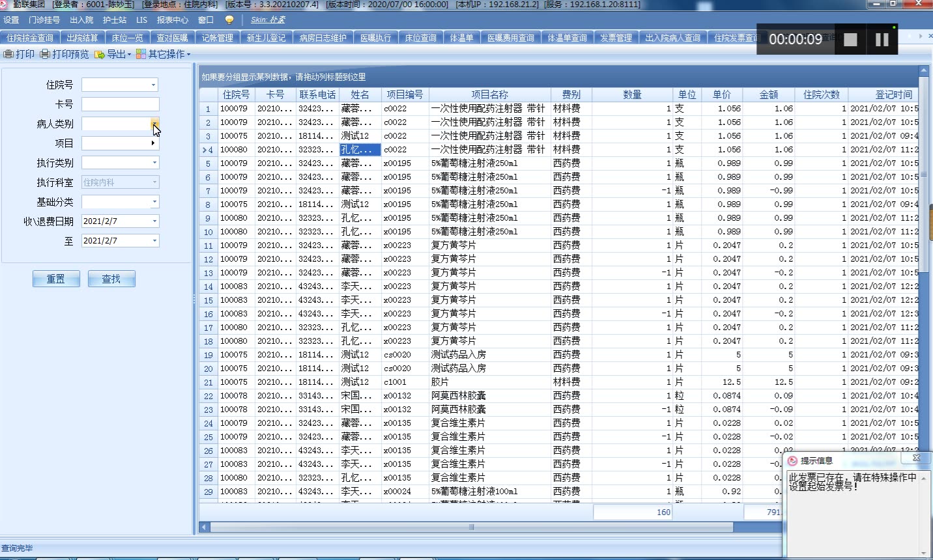Switch to 床位一览 tab
This screenshot has height=560, width=933.
click(127, 38)
